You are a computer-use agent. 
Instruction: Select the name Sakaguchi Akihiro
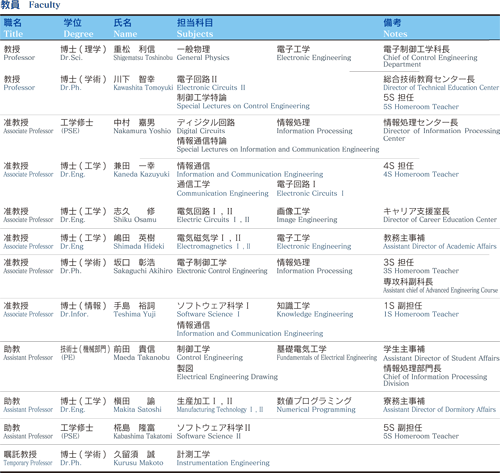point(143,271)
